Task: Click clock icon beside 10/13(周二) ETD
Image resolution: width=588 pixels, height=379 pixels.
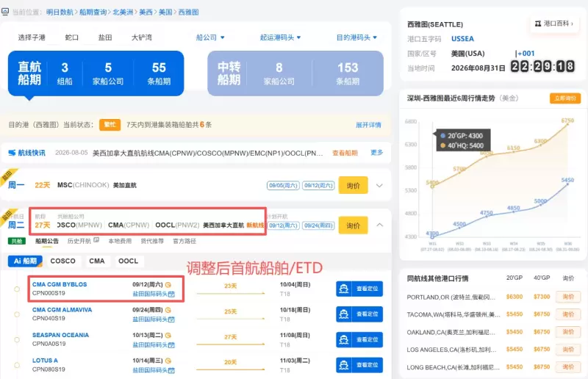Action: click(168, 335)
